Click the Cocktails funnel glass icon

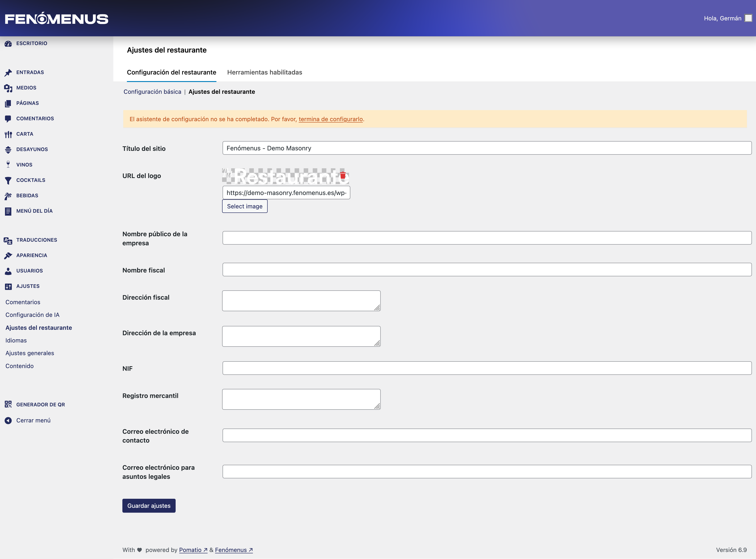(x=8, y=180)
